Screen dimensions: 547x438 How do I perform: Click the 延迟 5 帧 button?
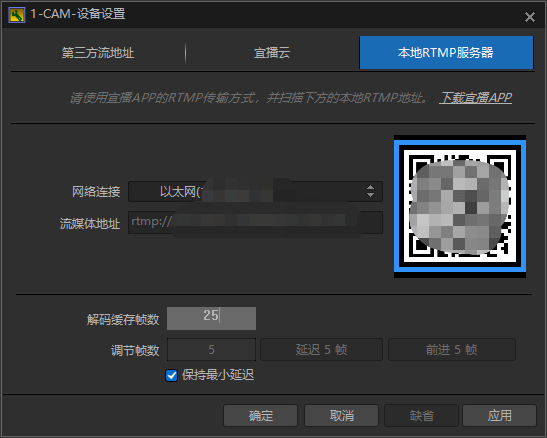[321, 349]
